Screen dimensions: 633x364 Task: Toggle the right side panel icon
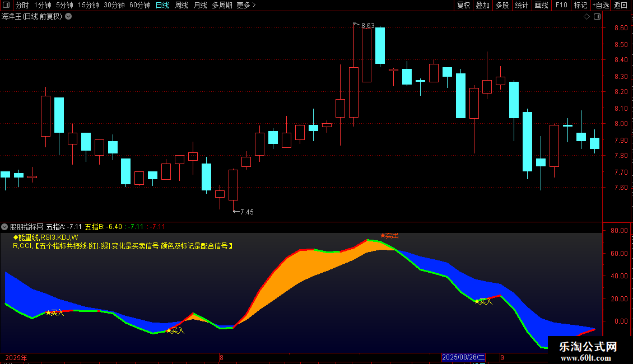pos(597,17)
